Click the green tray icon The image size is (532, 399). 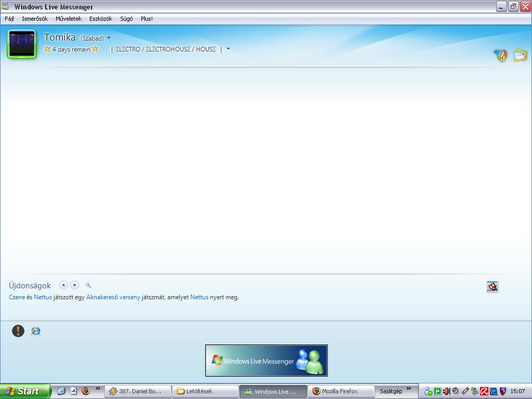click(x=437, y=392)
